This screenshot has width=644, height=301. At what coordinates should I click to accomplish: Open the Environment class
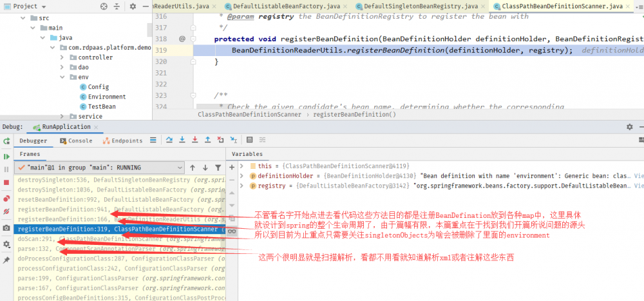coord(102,97)
